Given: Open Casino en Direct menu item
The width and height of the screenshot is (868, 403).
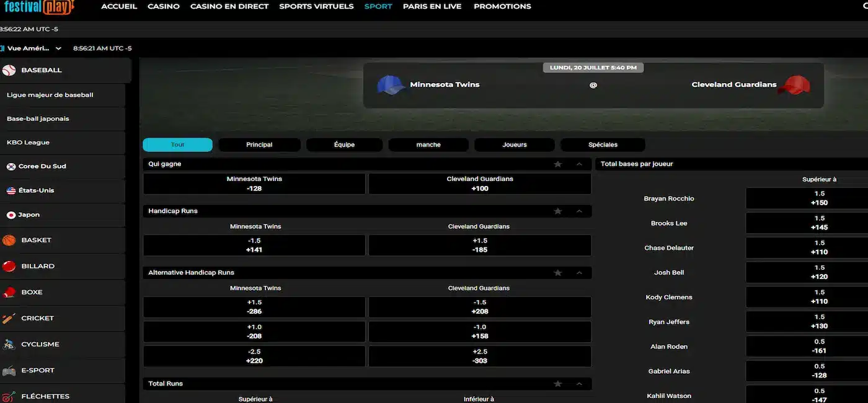Looking at the screenshot, I should click(229, 6).
